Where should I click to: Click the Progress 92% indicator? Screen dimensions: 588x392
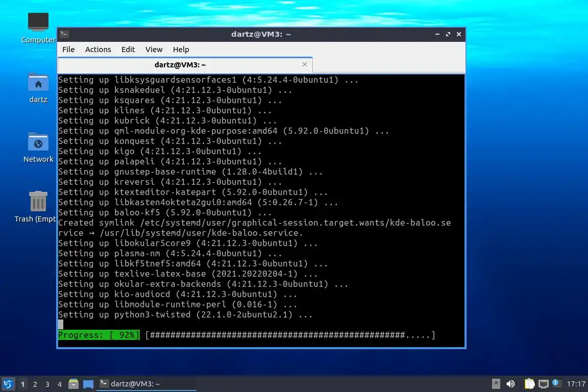pos(99,335)
